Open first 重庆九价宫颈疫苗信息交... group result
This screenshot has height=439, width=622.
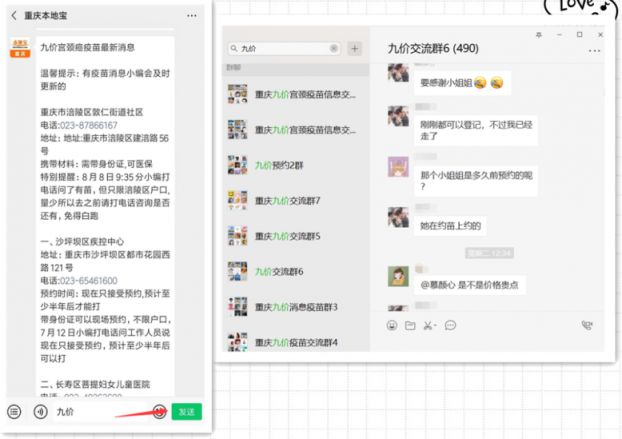coord(296,94)
